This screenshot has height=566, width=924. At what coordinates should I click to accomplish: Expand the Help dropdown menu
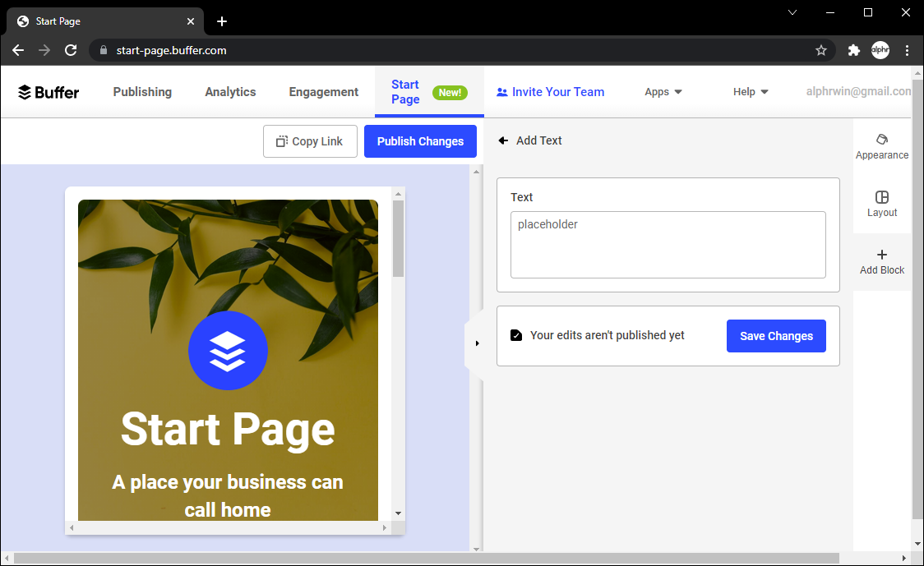coord(751,92)
